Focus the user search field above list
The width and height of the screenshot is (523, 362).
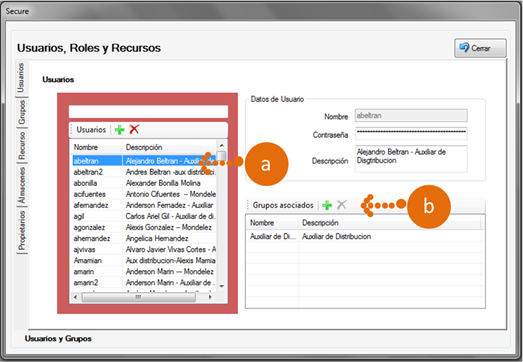[x=148, y=111]
